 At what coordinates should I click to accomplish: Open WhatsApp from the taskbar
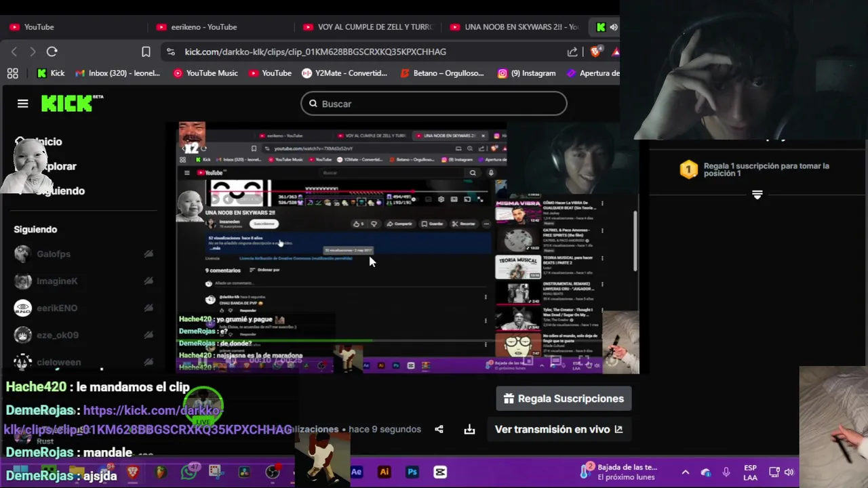pos(189,472)
